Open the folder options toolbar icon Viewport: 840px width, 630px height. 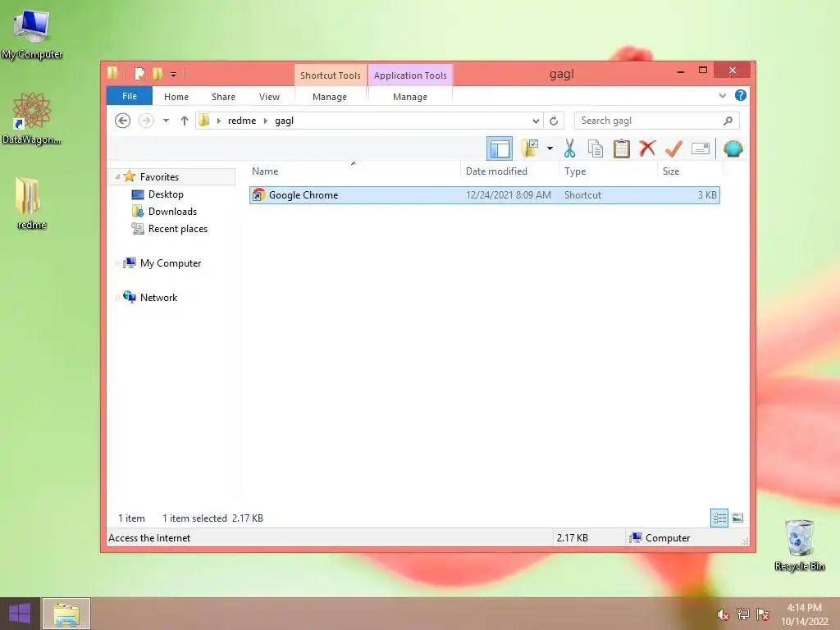pyautogui.click(x=530, y=148)
